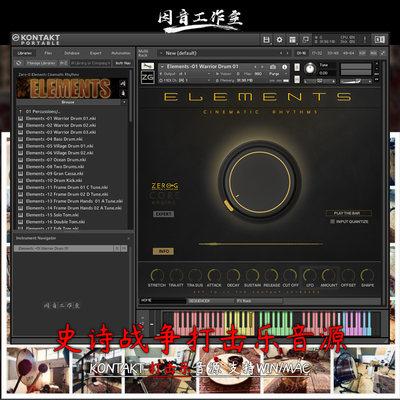Viewport: 400px width, 400px height.
Task: Click the Elements library info bell icon
Action: (123, 93)
